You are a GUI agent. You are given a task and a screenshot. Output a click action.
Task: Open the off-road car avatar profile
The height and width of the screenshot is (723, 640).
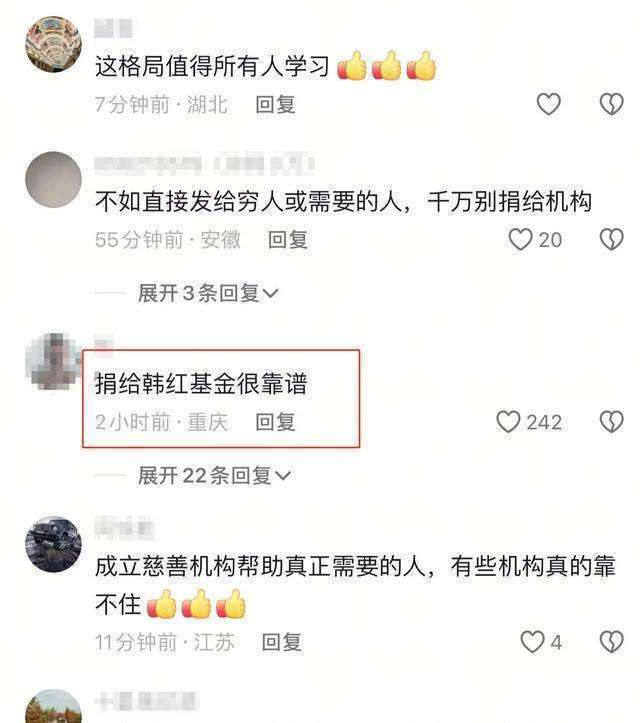pyautogui.click(x=53, y=544)
